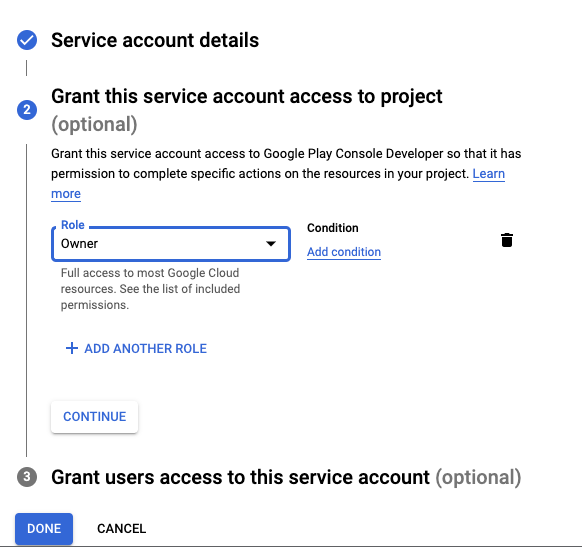Click the blue checkmark step icon

pyautogui.click(x=27, y=40)
